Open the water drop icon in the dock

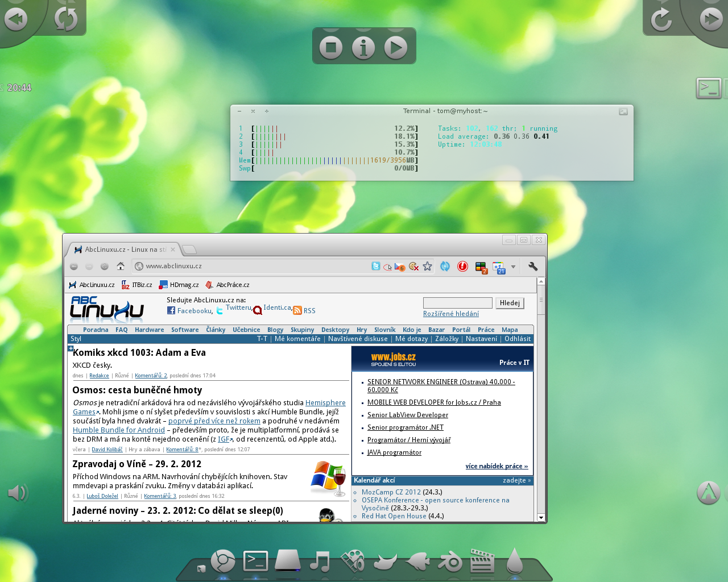coord(514,560)
